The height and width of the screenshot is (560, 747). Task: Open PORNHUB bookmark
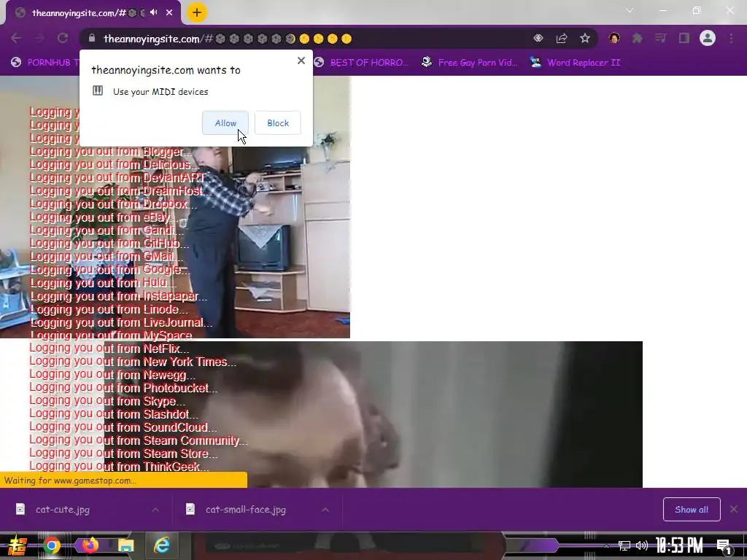(45, 63)
